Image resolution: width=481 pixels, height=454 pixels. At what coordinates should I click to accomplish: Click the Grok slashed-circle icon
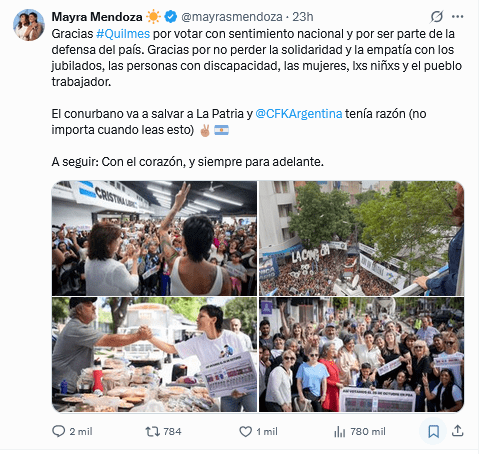pyautogui.click(x=437, y=16)
